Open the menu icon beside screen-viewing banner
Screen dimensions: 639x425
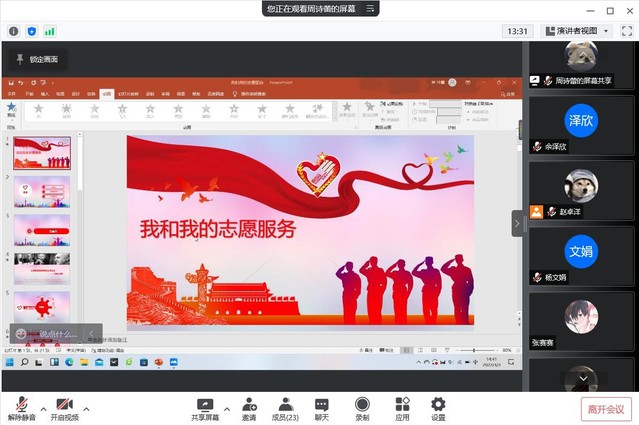point(370,8)
